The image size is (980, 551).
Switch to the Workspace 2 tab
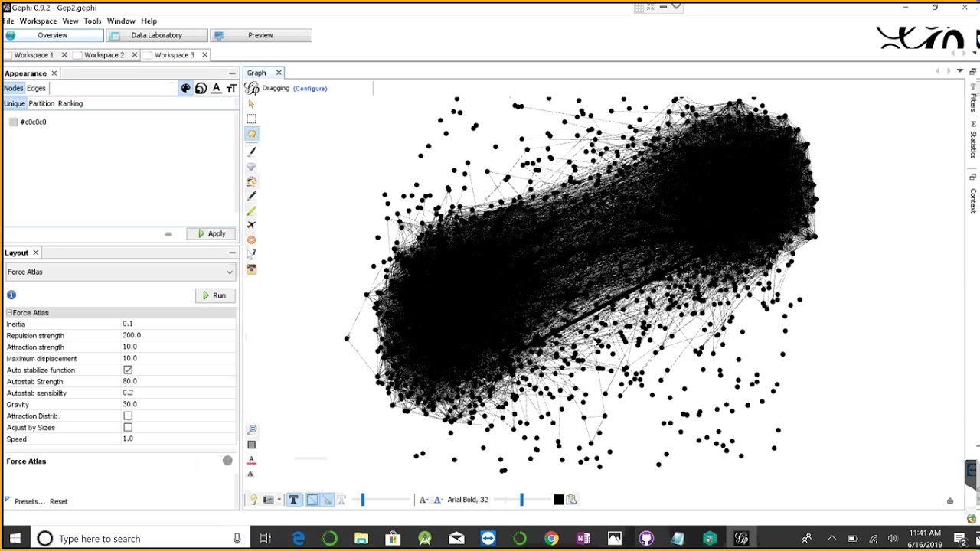(104, 55)
